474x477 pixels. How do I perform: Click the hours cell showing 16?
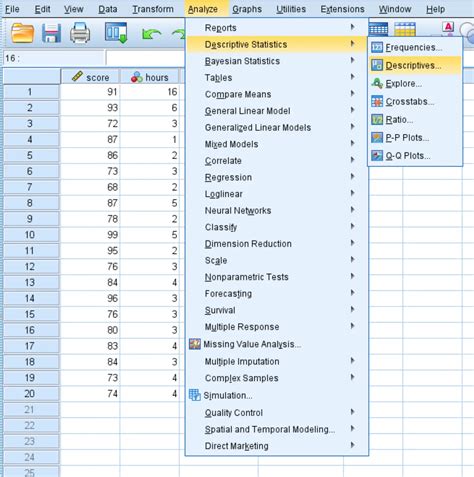(150, 92)
